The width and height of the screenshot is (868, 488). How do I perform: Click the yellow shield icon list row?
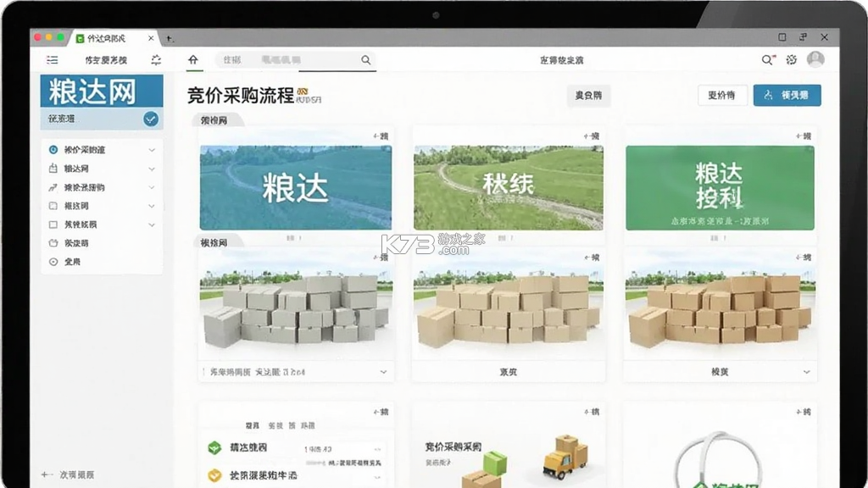(x=296, y=475)
